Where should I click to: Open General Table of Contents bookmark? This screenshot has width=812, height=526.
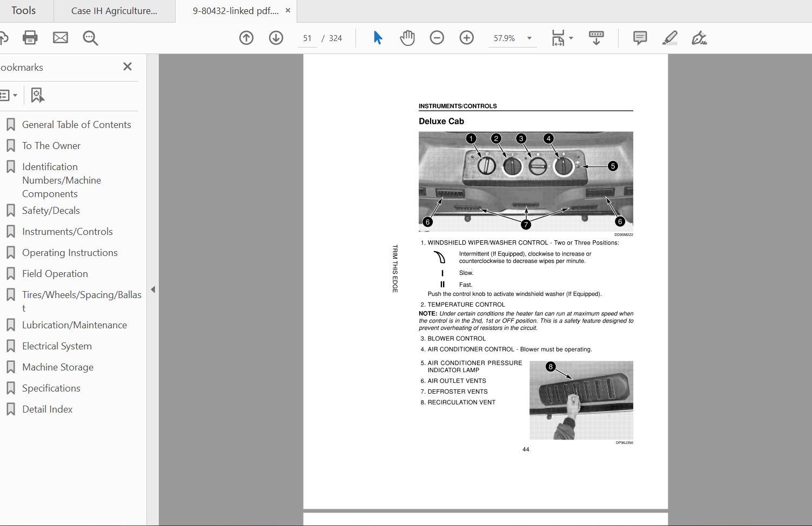tap(76, 125)
